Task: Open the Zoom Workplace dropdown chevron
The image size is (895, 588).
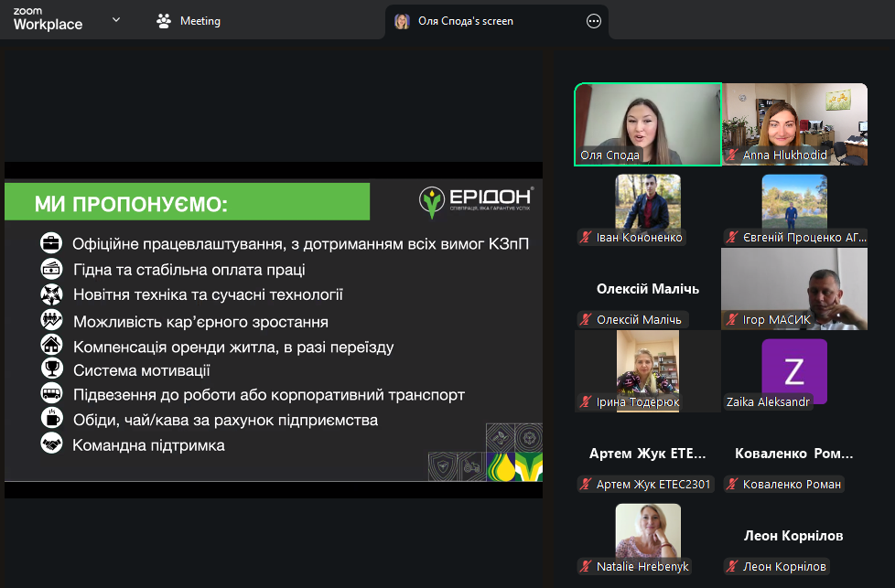Action: point(116,19)
